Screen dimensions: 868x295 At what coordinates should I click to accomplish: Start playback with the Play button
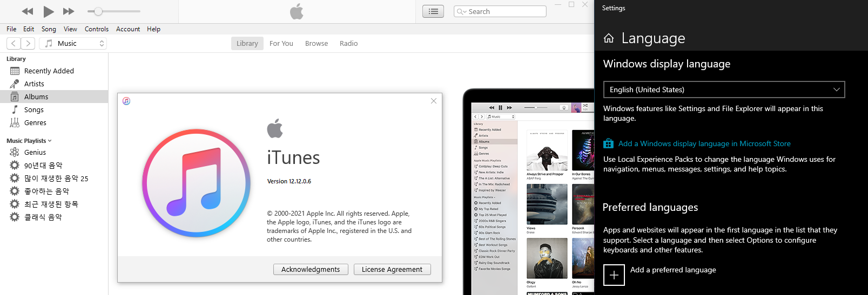coord(49,11)
